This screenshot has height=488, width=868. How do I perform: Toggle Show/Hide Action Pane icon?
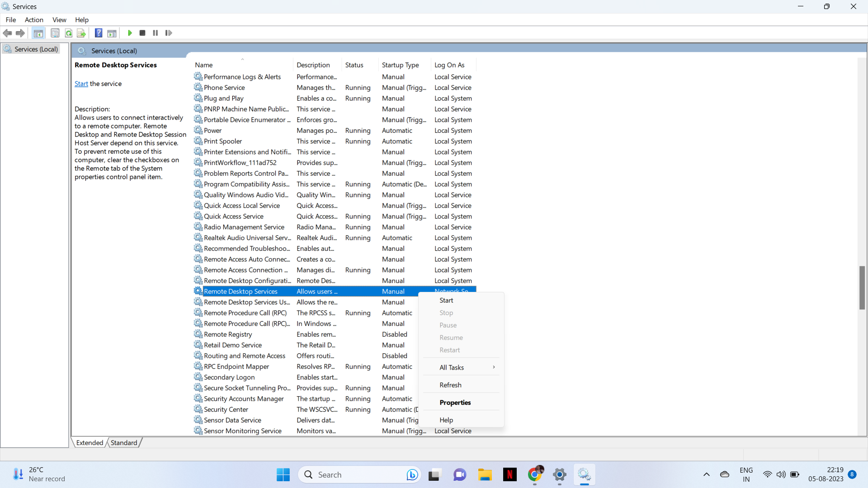(x=112, y=33)
